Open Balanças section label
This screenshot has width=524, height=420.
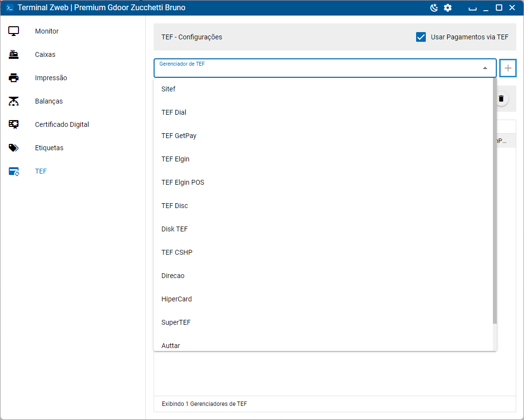pyautogui.click(x=49, y=101)
